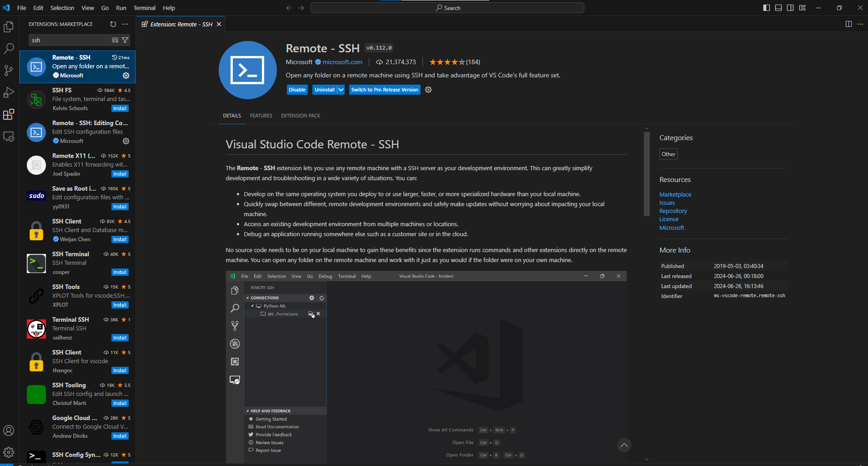Click the extension rating stars

point(447,62)
